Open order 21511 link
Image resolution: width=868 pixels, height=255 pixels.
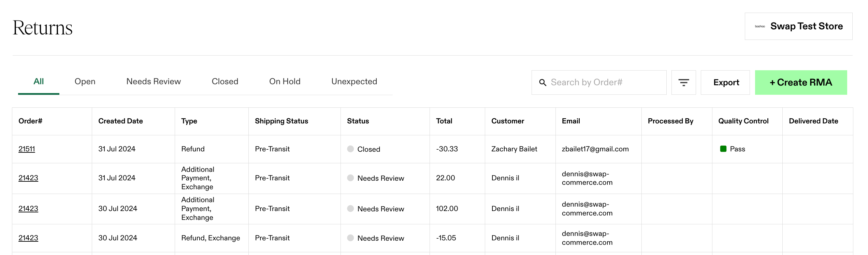27,149
